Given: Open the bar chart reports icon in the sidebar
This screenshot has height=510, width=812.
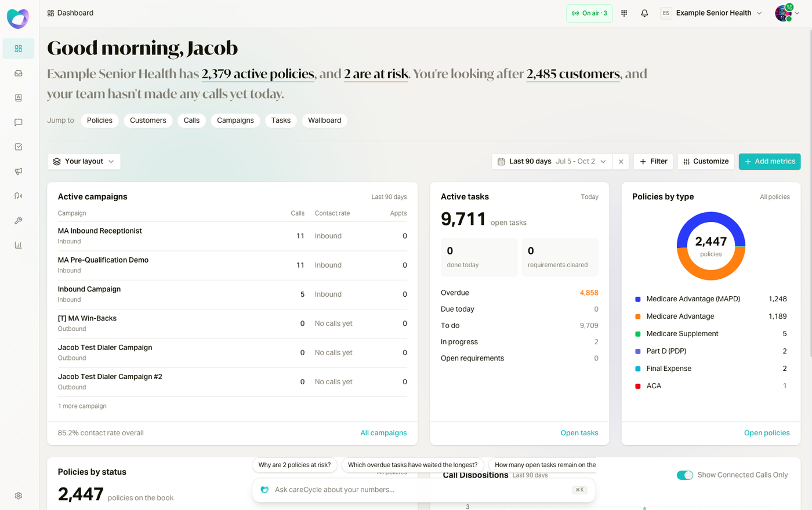Looking at the screenshot, I should point(19,245).
